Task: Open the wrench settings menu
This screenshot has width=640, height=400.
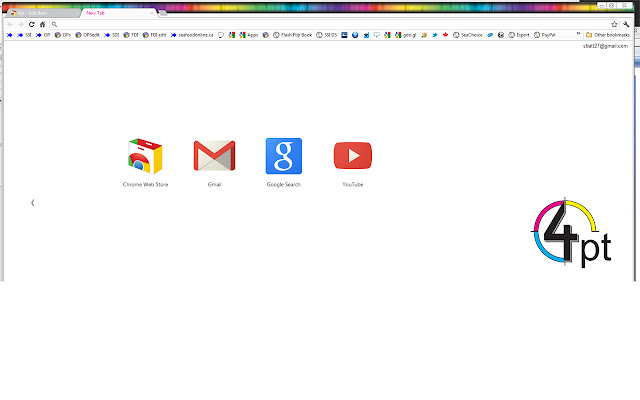Action: [x=626, y=24]
